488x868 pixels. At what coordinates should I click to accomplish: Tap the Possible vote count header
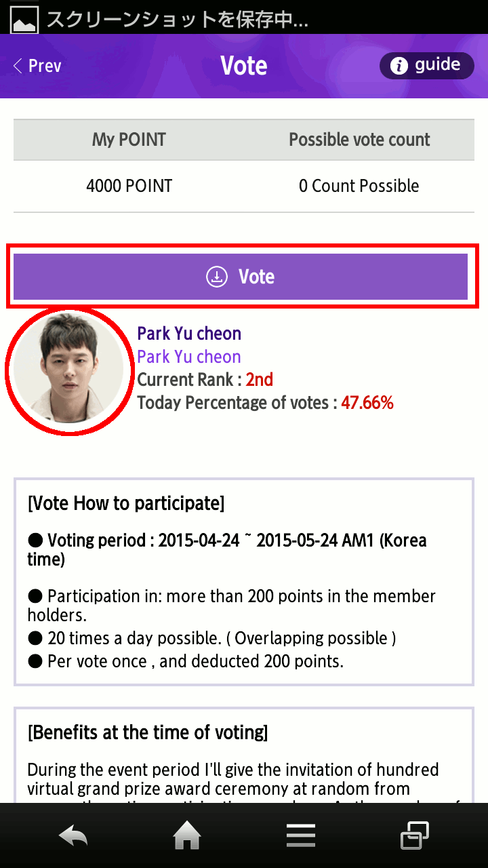359,140
